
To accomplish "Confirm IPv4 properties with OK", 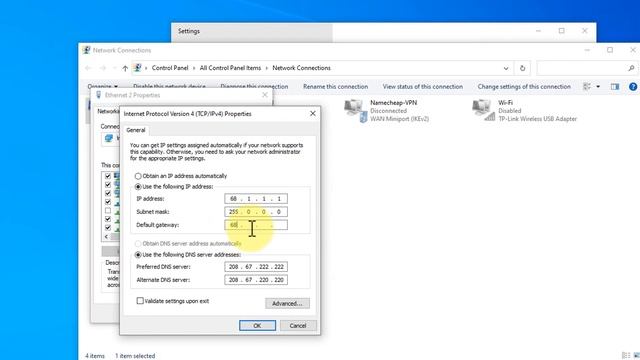I will [257, 326].
